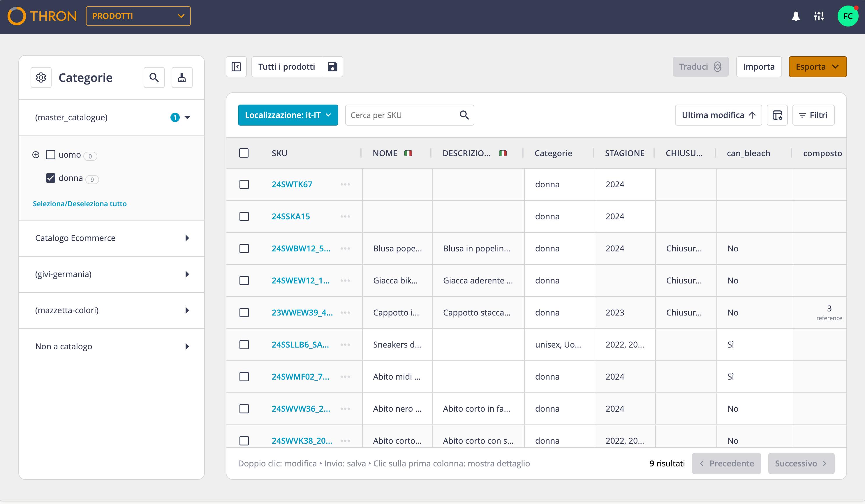This screenshot has height=504, width=865.
Task: Expand the uomo category plus icon
Action: tap(36, 155)
